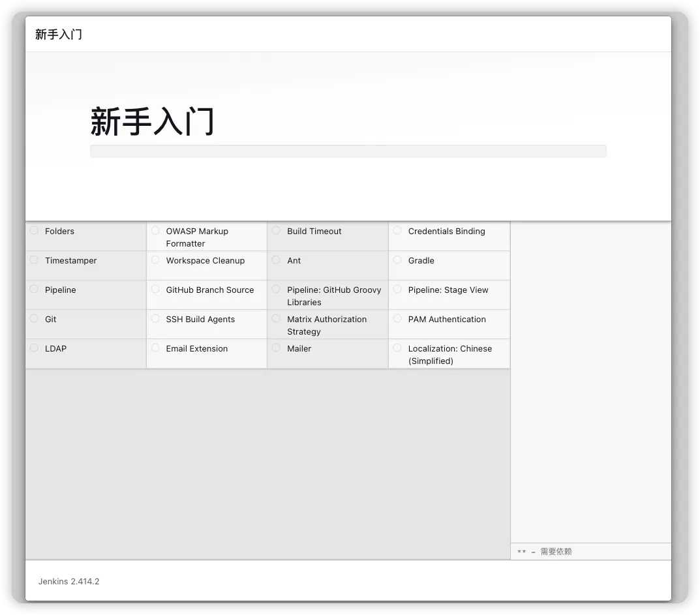Click the PAM Authentication label
Image resolution: width=700 pixels, height=615 pixels.
[x=447, y=320]
